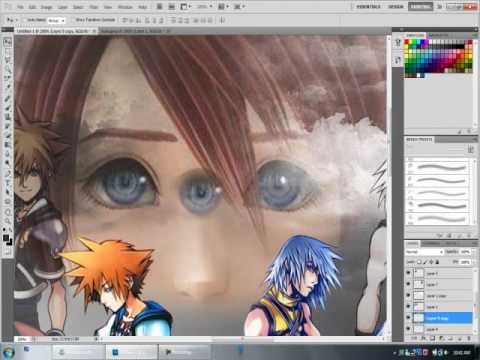
Task: Select the Brush tool
Action: click(7, 108)
